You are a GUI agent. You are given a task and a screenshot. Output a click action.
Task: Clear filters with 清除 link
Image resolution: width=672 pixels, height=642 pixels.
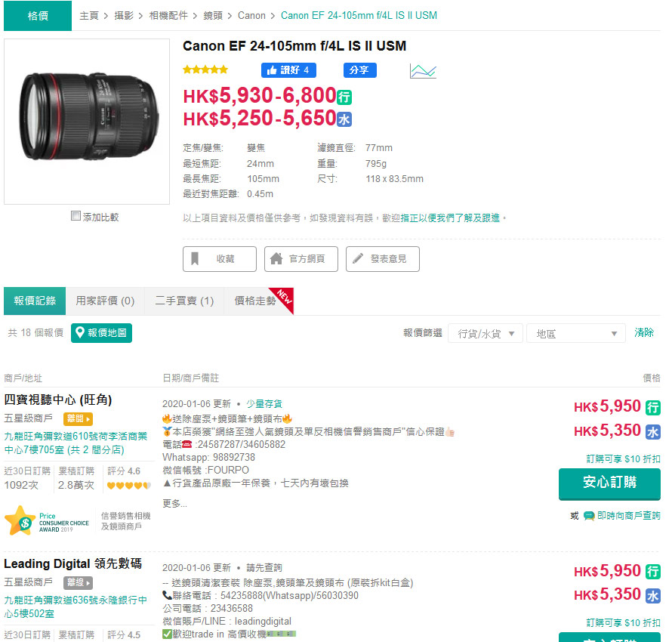coord(644,332)
